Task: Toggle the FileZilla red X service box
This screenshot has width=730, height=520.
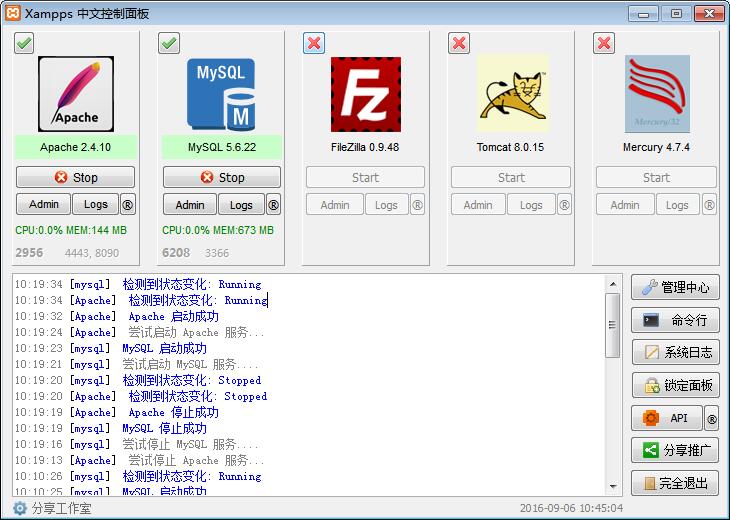Action: pos(314,44)
